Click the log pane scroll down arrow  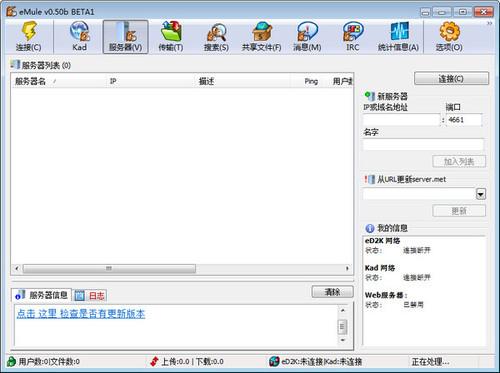pyautogui.click(x=342, y=340)
